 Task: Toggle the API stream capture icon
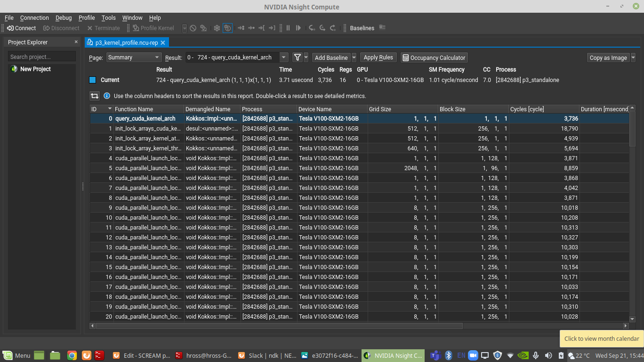(227, 28)
